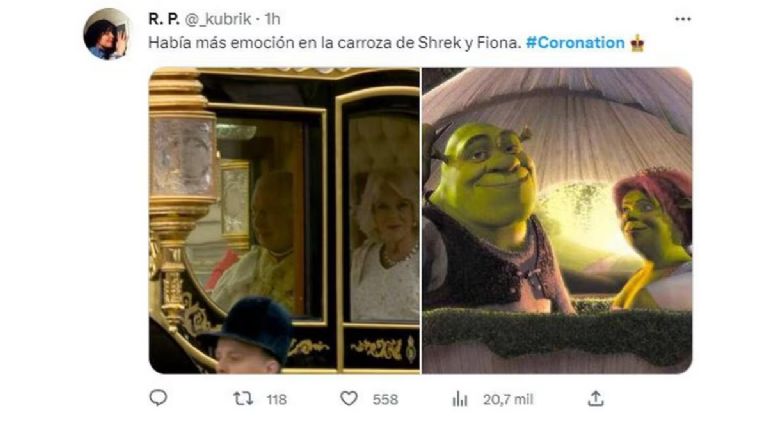The width and height of the screenshot is (768, 435).
Task: Open the view analytics bar chart icon
Action: tap(460, 399)
